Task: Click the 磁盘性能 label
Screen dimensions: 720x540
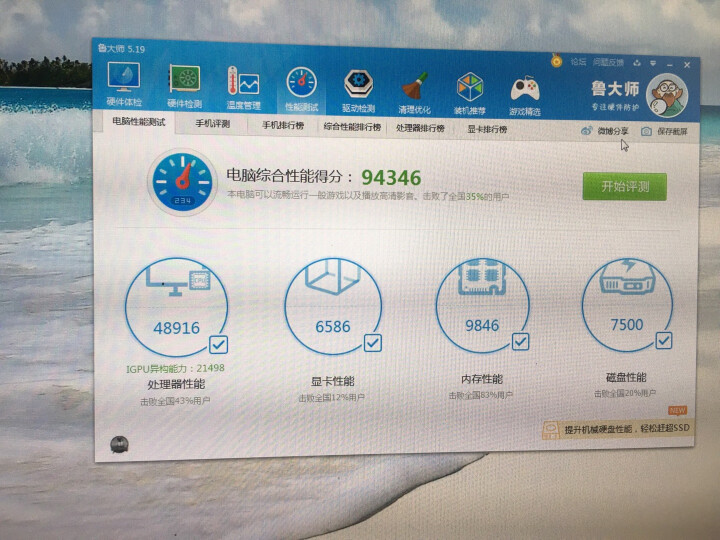Action: pos(626,377)
